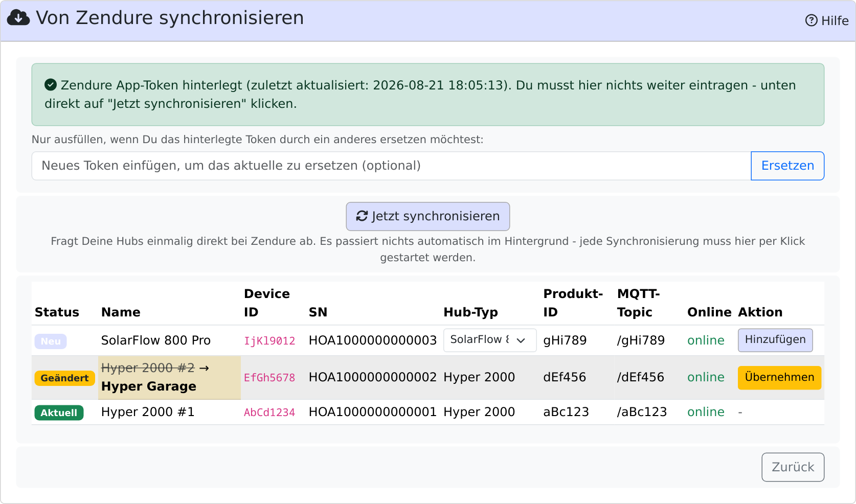Click the MQTT-Topic column header
This screenshot has height=504, width=856.
tap(639, 303)
